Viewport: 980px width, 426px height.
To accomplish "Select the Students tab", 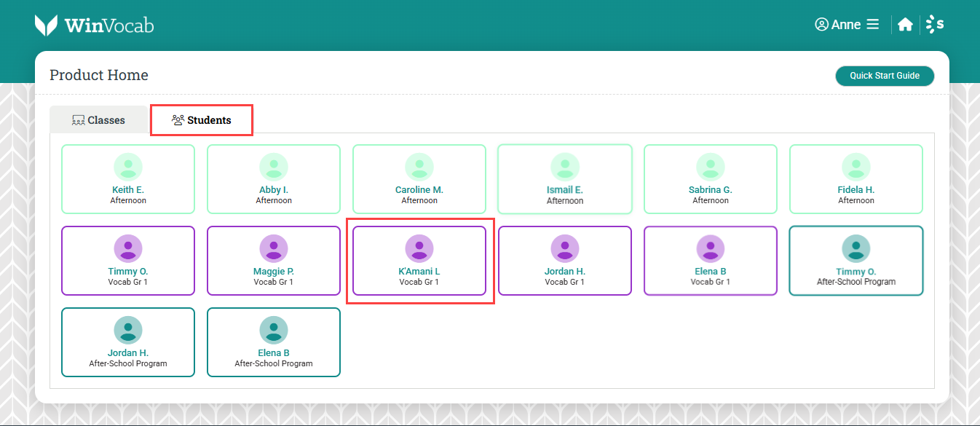I will [202, 120].
